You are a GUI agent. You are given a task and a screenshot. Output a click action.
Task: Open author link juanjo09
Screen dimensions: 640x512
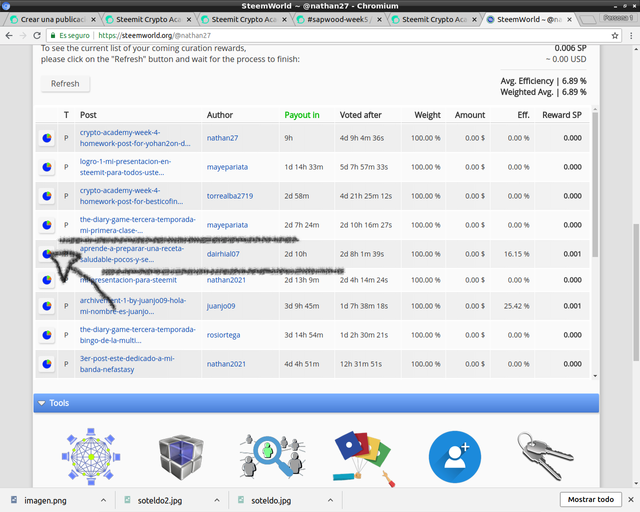click(221, 306)
